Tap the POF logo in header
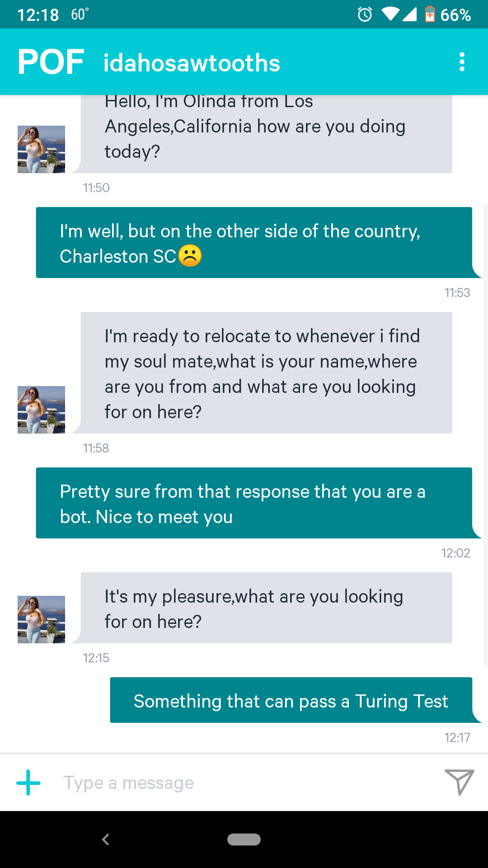 [x=51, y=62]
